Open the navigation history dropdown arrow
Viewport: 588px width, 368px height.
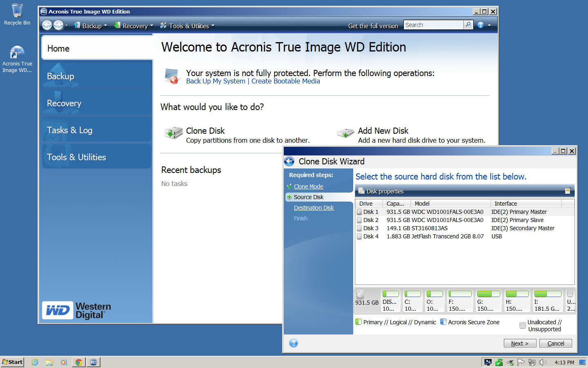point(67,26)
